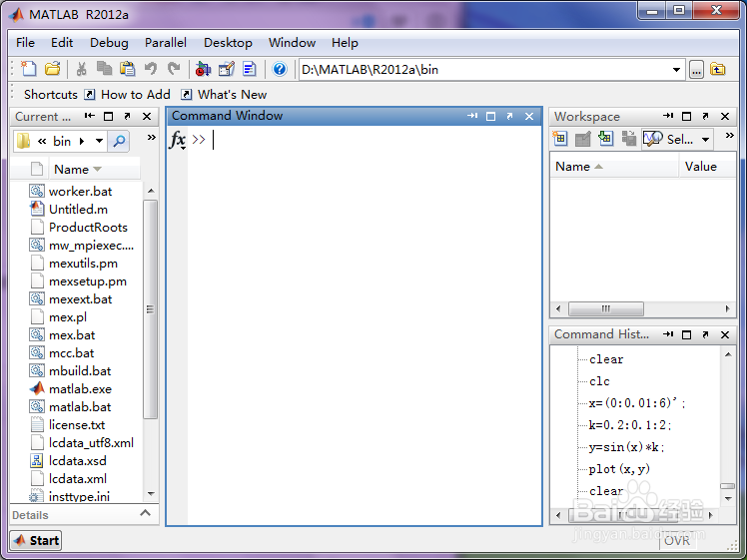Paste from clipboard toolbar icon
Screen dimensions: 747x560
(x=127, y=69)
